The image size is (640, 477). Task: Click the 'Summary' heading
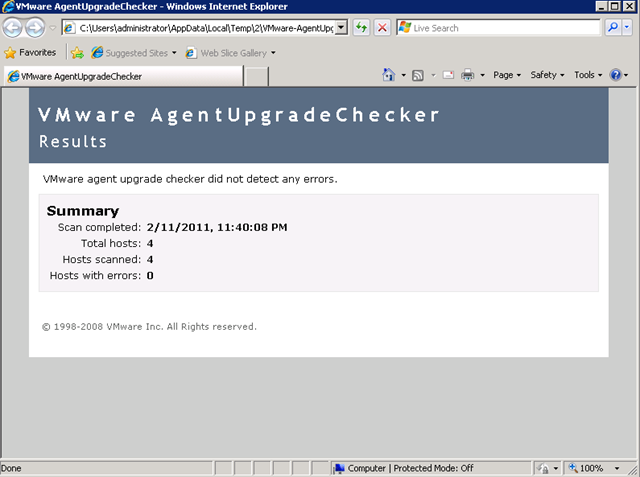pos(83,211)
